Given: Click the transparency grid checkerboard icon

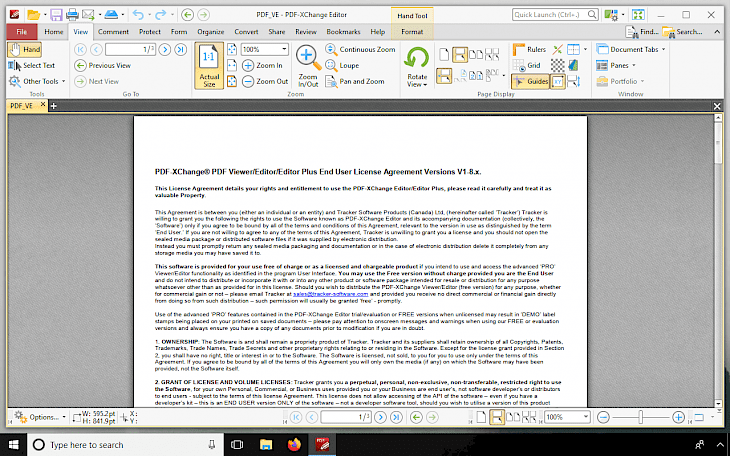Looking at the screenshot, I should coord(558,66).
